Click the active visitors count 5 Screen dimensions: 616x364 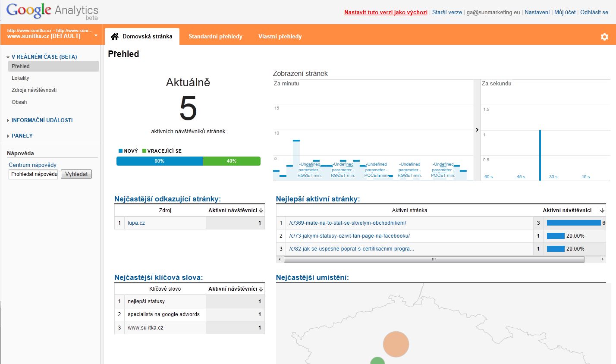point(188,108)
